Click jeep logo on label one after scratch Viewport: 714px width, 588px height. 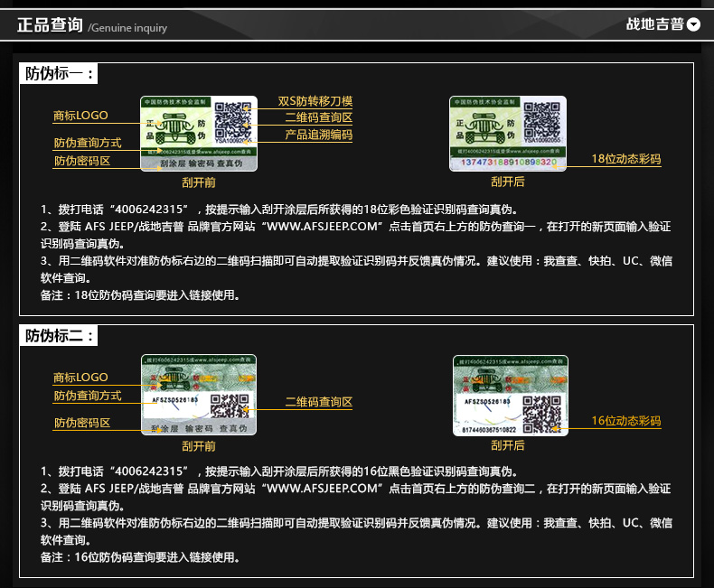[x=485, y=128]
